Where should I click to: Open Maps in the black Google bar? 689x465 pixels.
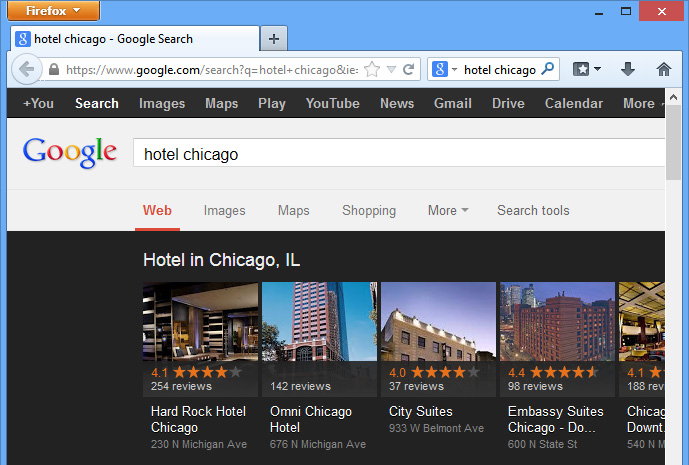click(x=221, y=103)
